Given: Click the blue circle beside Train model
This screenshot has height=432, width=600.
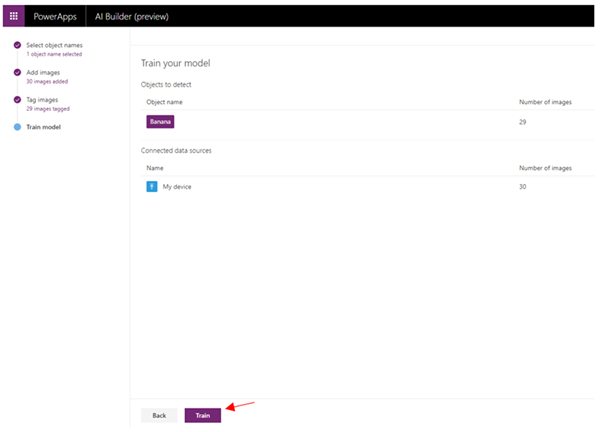Looking at the screenshot, I should click(17, 127).
